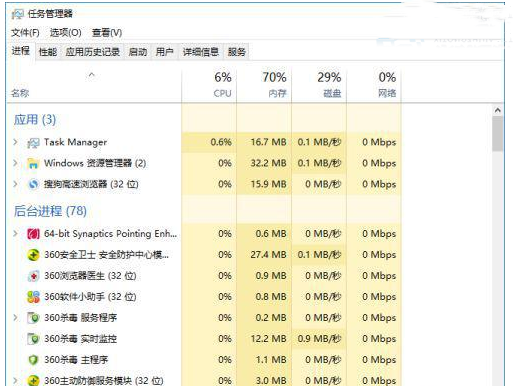
Task: Click the 32.2 MB memory value
Action: (x=268, y=163)
